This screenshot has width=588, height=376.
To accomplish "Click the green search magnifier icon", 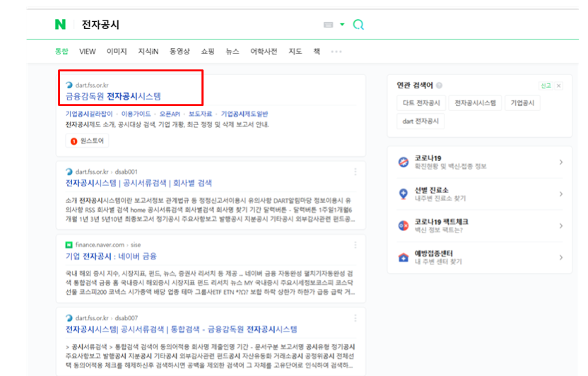I will [x=358, y=25].
